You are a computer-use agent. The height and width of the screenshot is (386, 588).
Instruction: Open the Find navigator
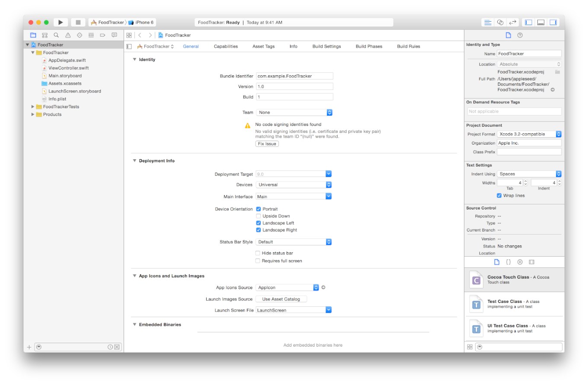click(56, 35)
